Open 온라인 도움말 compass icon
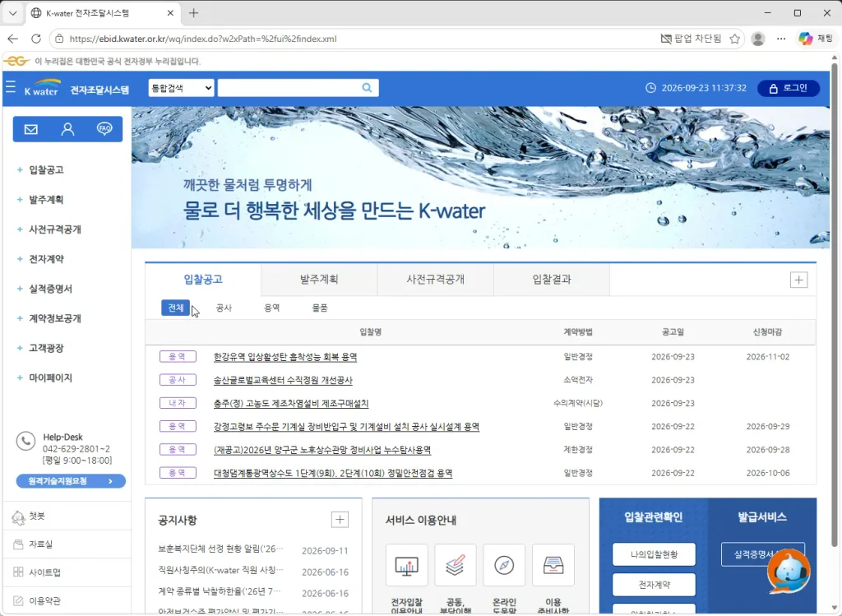Viewport: 842px width, 616px height. coord(504,565)
